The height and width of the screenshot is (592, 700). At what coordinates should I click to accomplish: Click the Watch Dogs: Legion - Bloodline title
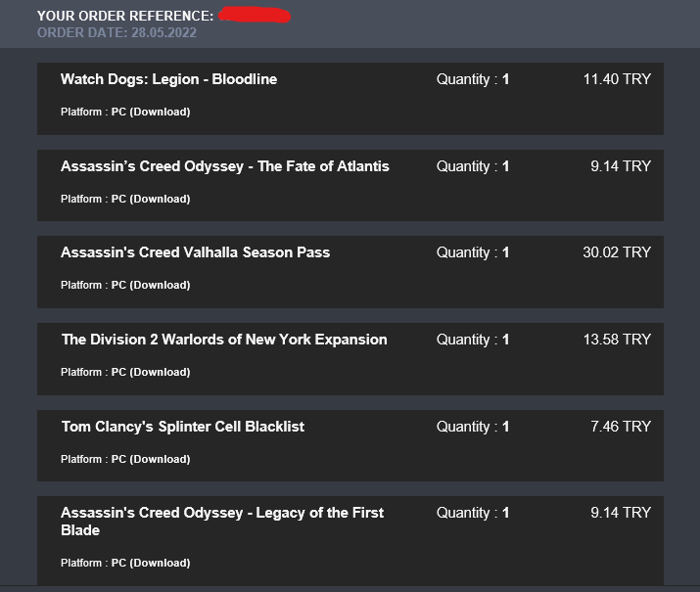click(168, 79)
